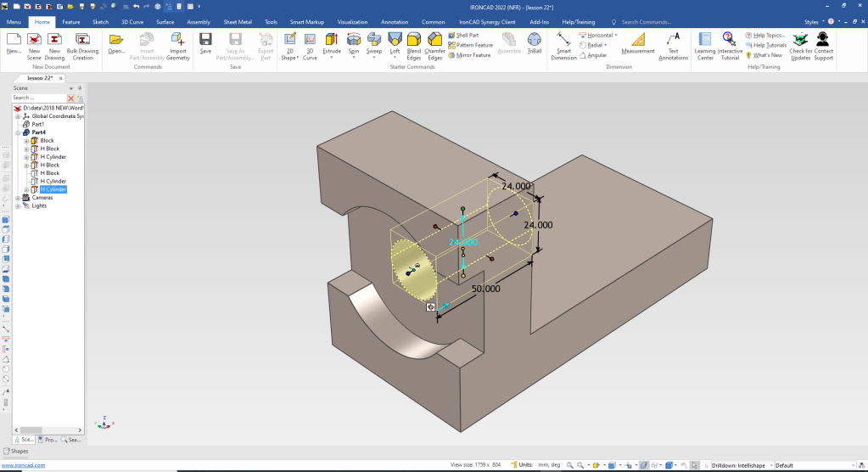Switch to the Sheet Metal ribbon tab
This screenshot has width=868, height=472.
tap(238, 21)
